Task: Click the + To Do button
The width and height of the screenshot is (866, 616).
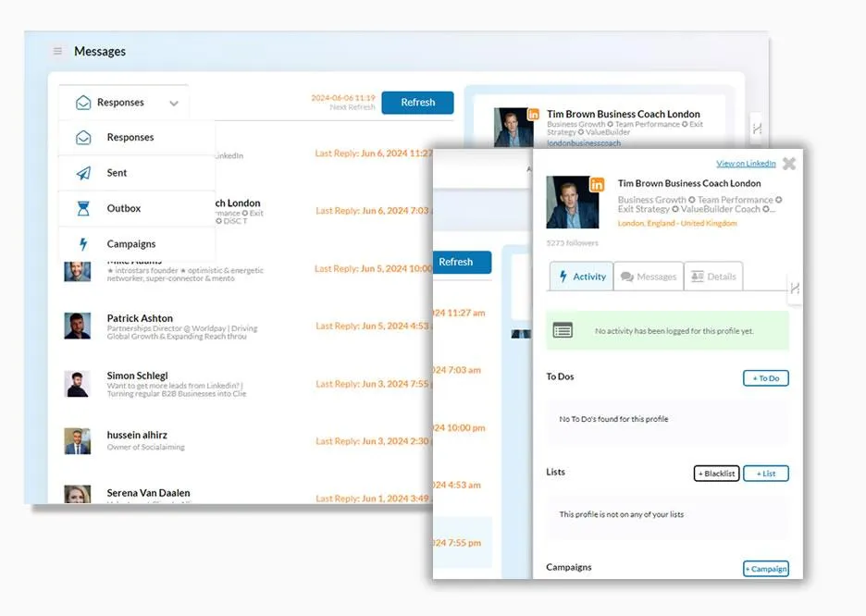Action: coord(765,378)
